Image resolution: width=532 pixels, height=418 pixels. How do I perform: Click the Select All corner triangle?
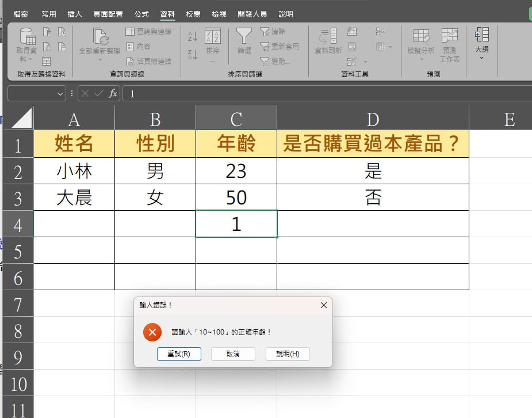tap(22, 118)
